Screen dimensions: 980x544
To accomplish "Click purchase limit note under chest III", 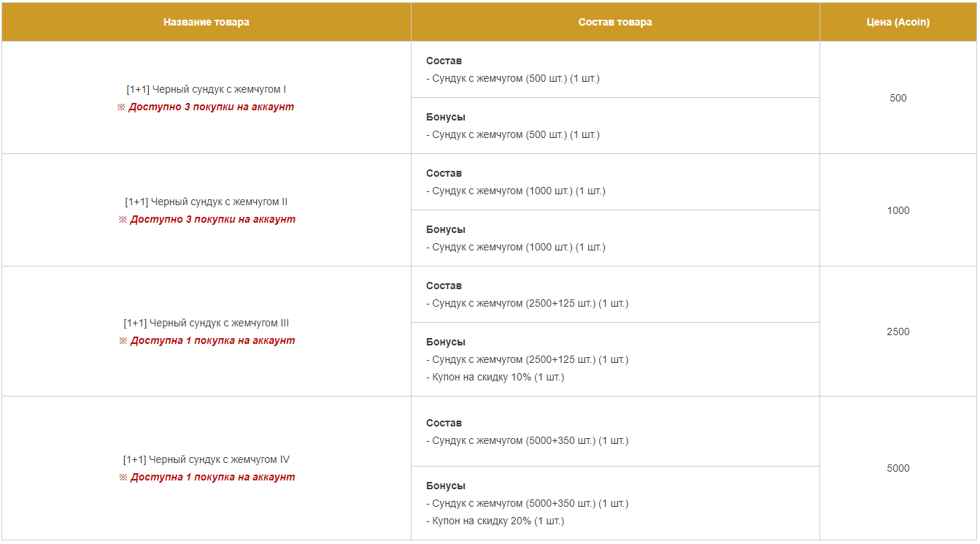I will pyautogui.click(x=207, y=340).
